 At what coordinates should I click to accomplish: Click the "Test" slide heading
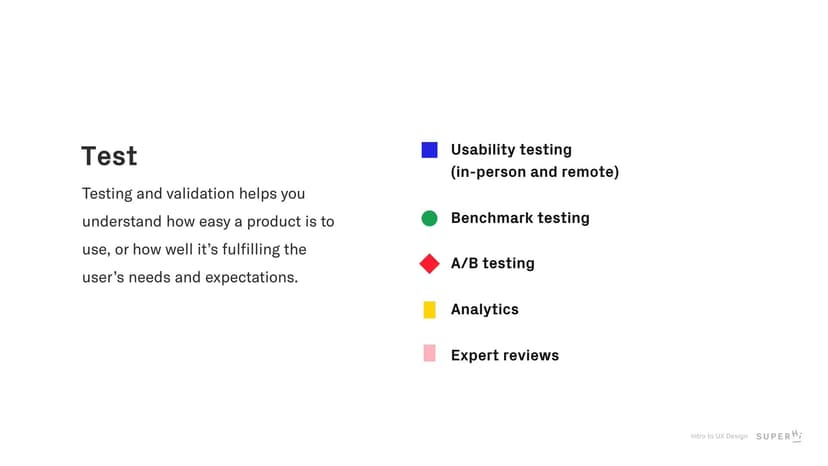[109, 156]
